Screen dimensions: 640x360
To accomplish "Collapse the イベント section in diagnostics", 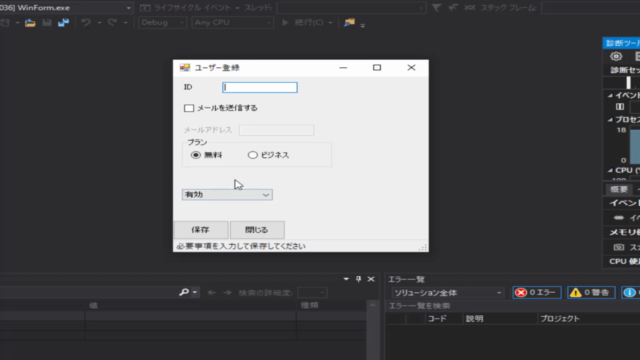I will [610, 96].
